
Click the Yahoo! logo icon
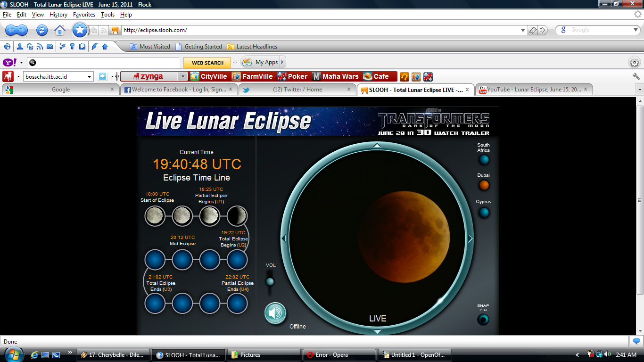click(x=10, y=63)
